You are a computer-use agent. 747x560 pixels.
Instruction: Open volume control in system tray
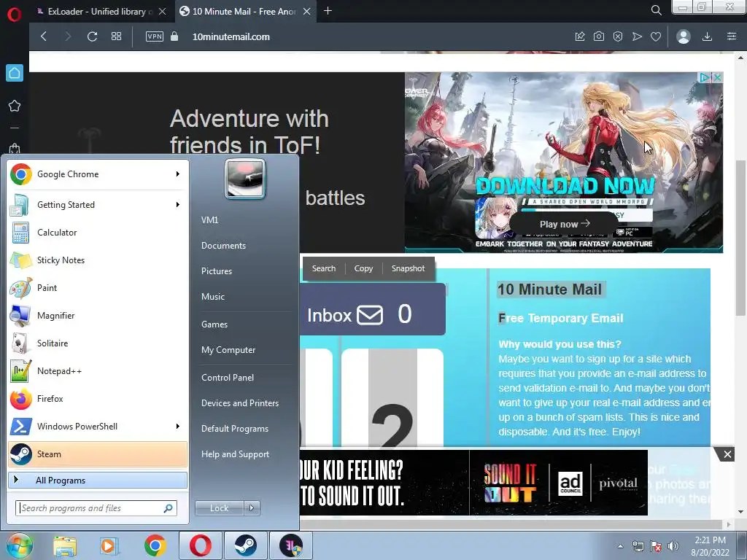click(x=673, y=546)
